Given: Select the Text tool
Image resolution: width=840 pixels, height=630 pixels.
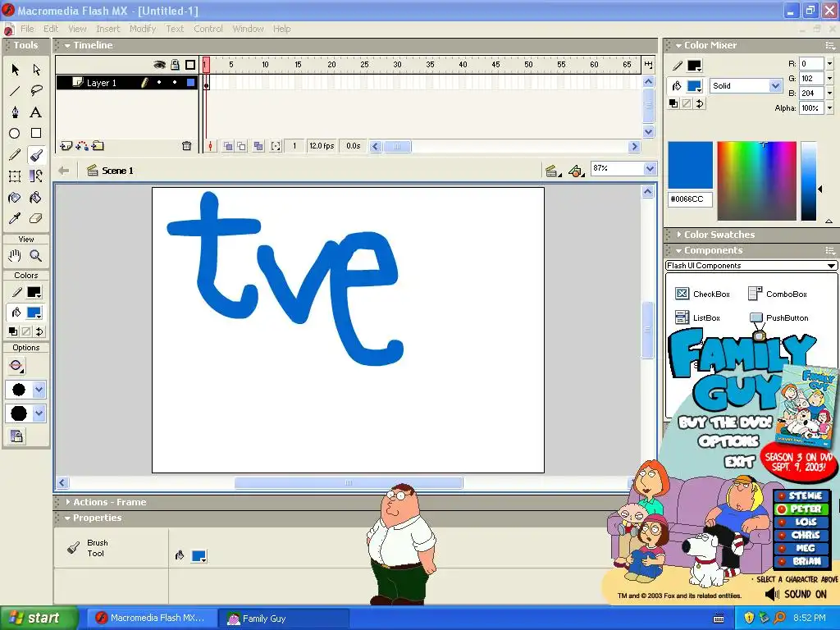Looking at the screenshot, I should coord(36,112).
